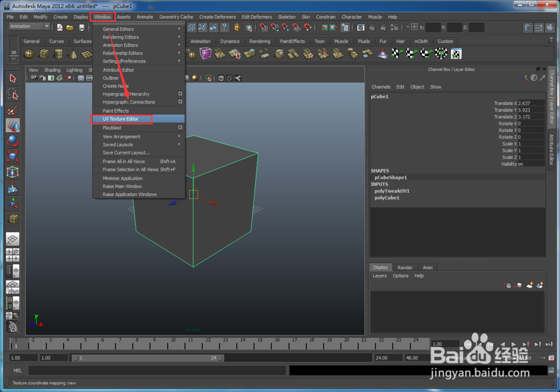Screen dimensions: 560x392
Task: Expand the View Arrangement submenu
Action: (x=138, y=137)
